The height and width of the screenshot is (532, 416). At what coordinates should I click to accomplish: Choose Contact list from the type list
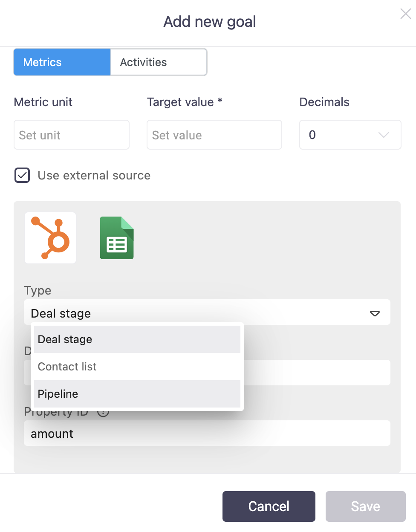[x=137, y=367]
